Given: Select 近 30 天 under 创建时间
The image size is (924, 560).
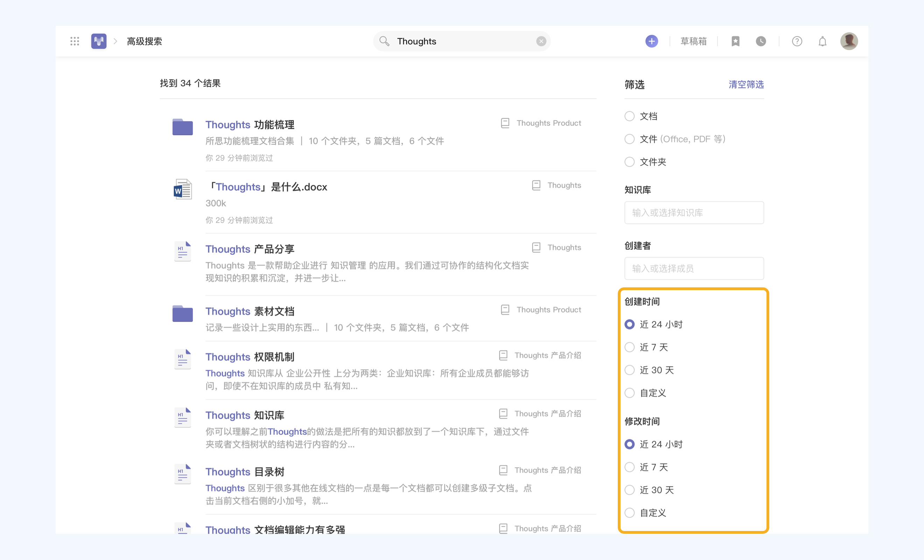Looking at the screenshot, I should coord(630,370).
